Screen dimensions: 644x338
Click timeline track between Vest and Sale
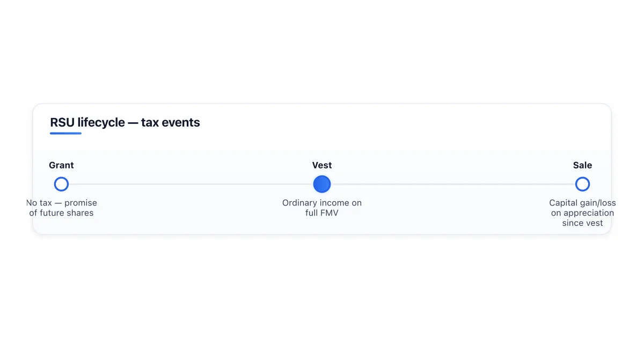pos(452,185)
